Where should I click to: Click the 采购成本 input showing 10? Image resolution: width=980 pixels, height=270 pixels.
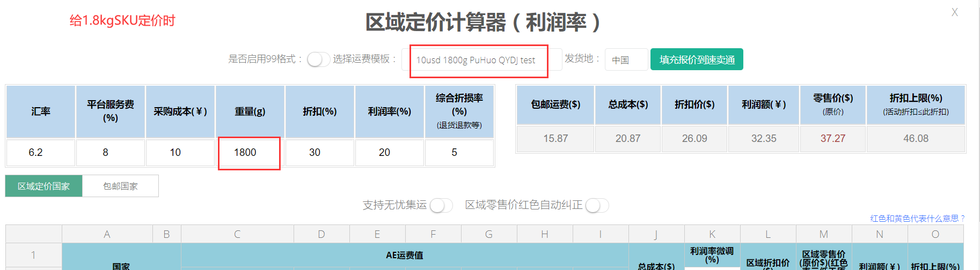coord(180,153)
